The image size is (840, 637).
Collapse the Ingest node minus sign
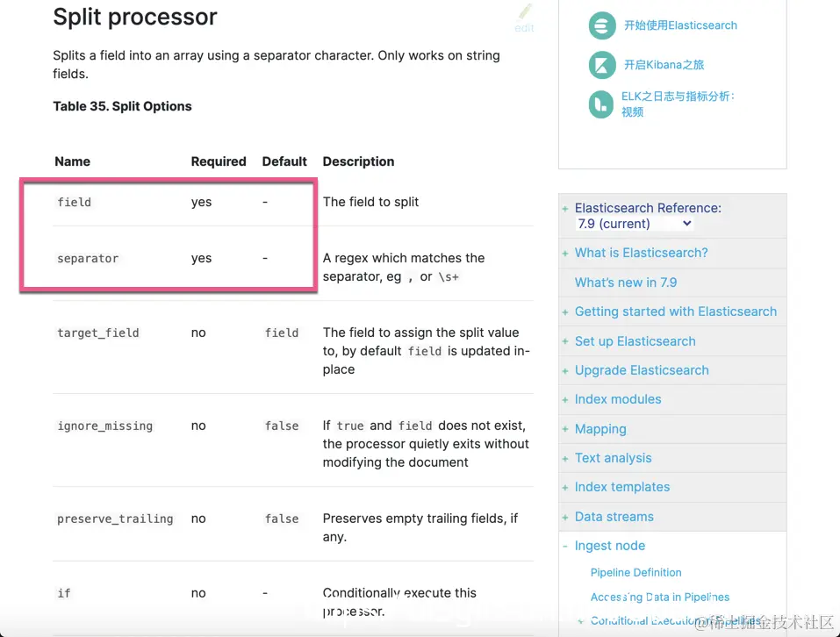pos(565,546)
